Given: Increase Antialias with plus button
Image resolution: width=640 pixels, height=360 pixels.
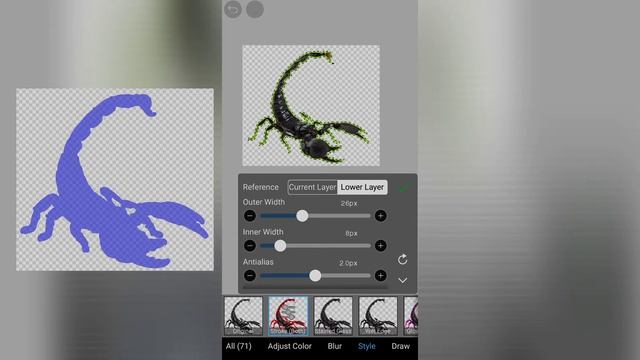Looking at the screenshot, I should (x=380, y=276).
